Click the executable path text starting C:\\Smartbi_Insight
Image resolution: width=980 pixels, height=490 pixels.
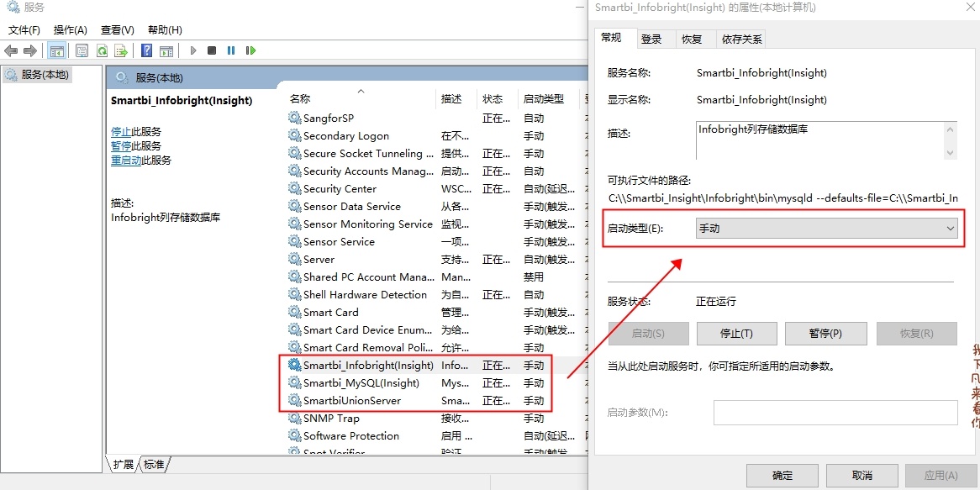click(x=783, y=198)
